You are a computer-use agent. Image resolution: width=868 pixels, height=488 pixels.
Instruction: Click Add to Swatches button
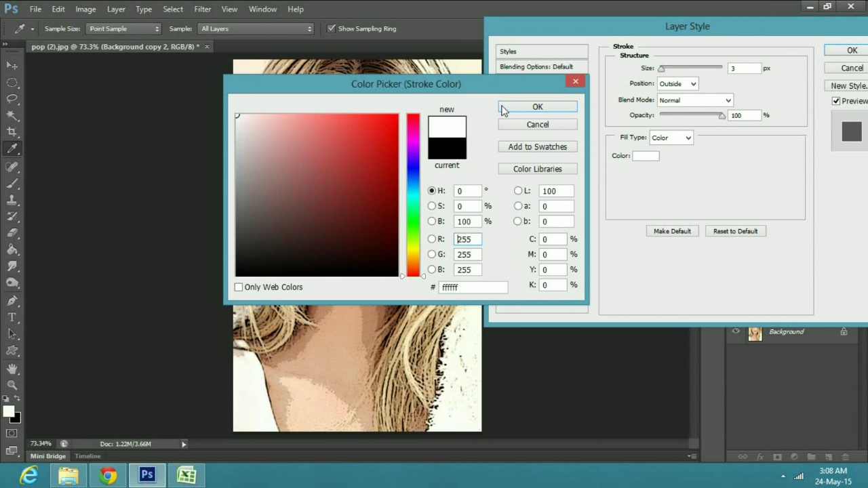click(x=538, y=147)
